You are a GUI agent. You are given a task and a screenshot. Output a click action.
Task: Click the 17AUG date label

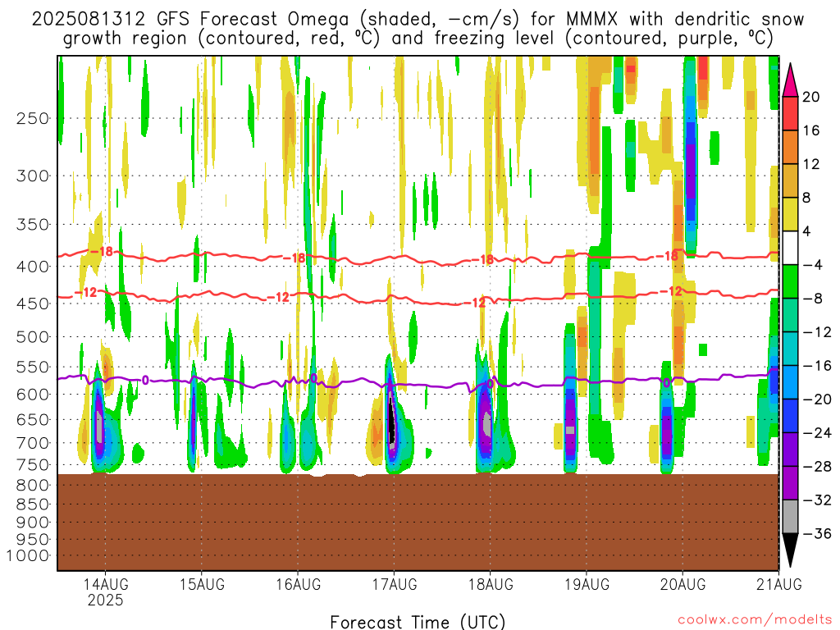point(395,584)
